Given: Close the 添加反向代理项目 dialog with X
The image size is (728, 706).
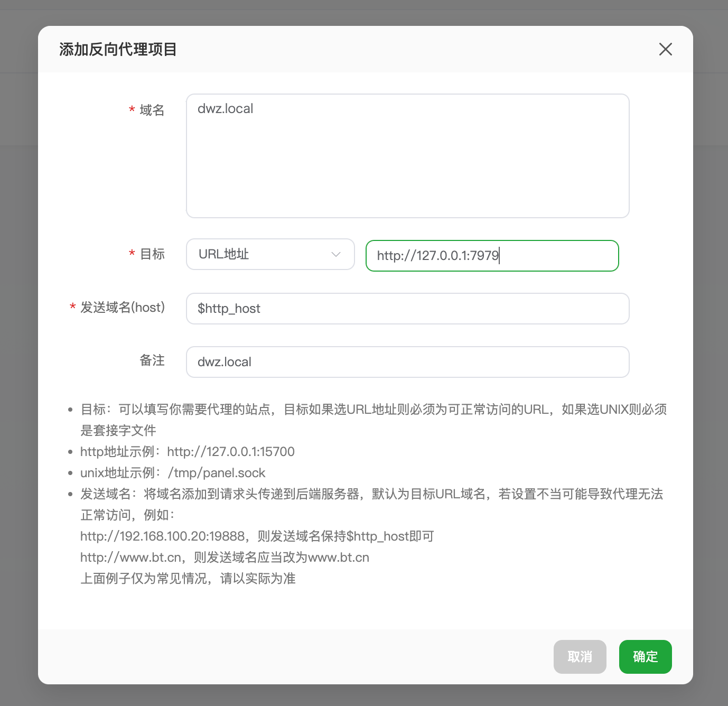Looking at the screenshot, I should pyautogui.click(x=665, y=49).
